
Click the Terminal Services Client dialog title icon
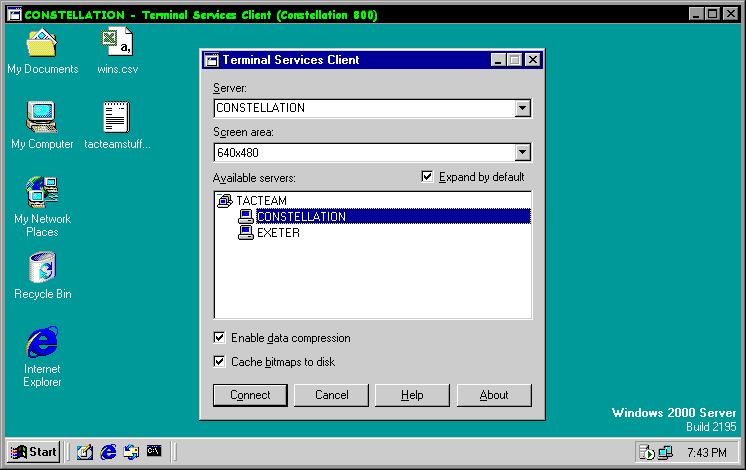tap(211, 60)
